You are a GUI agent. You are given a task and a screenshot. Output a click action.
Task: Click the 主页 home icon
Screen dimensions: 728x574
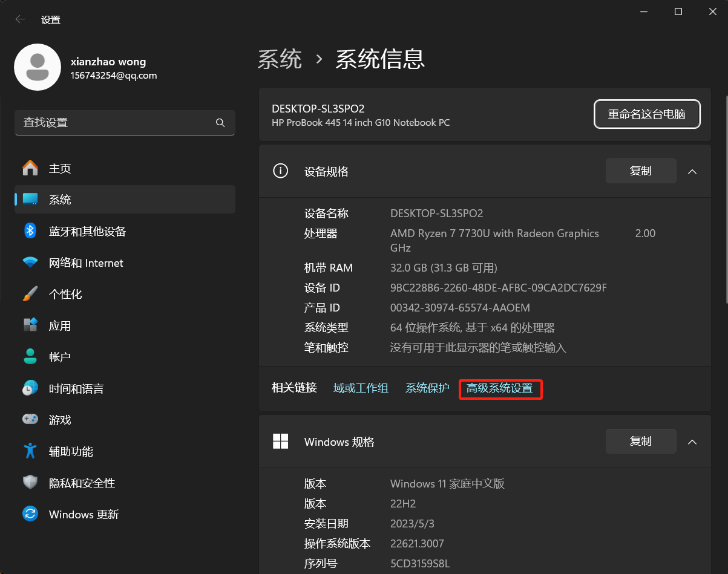pos(30,168)
